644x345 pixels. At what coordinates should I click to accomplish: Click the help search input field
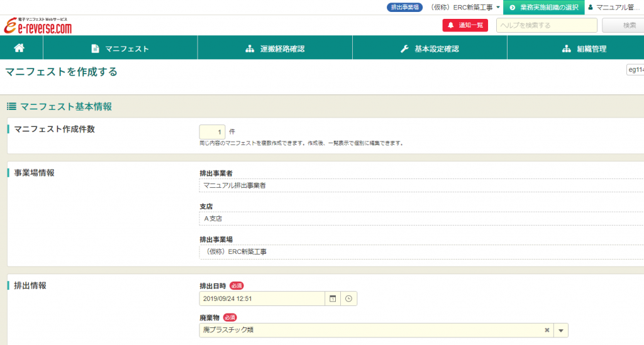547,25
